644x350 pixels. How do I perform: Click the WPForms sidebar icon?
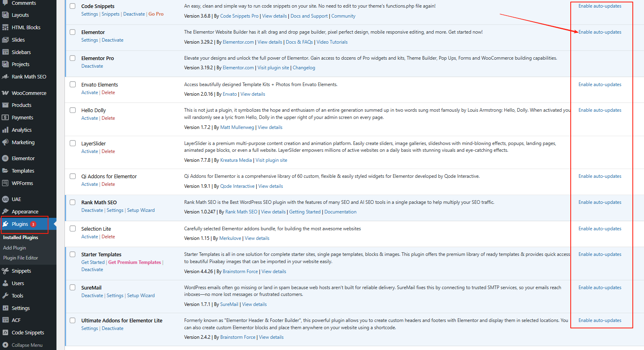[5, 183]
